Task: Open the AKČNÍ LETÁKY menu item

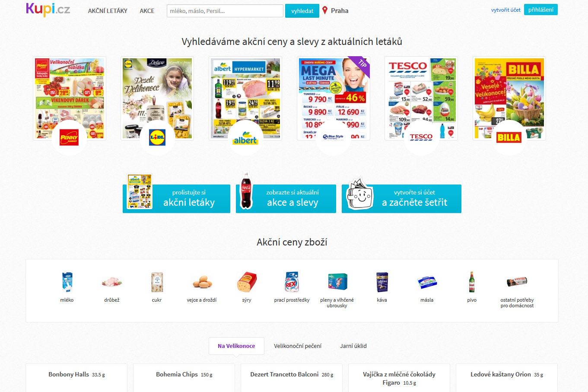Action: pos(108,11)
